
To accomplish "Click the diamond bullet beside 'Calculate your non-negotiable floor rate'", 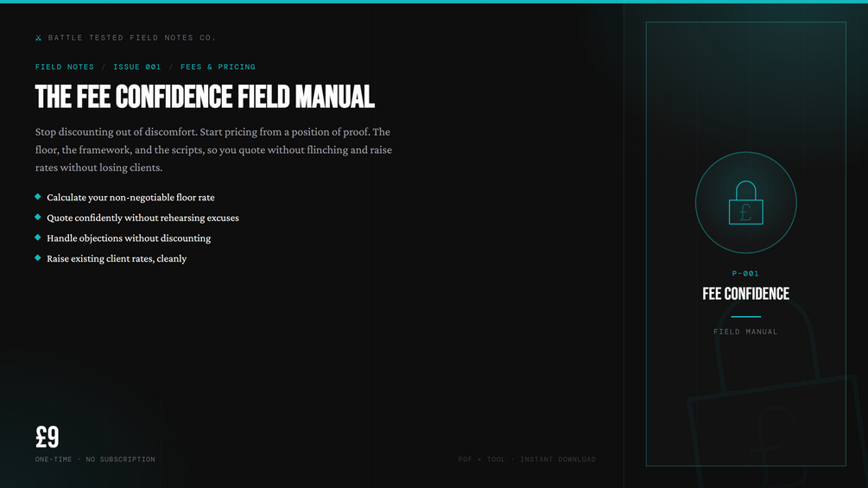I will (38, 196).
